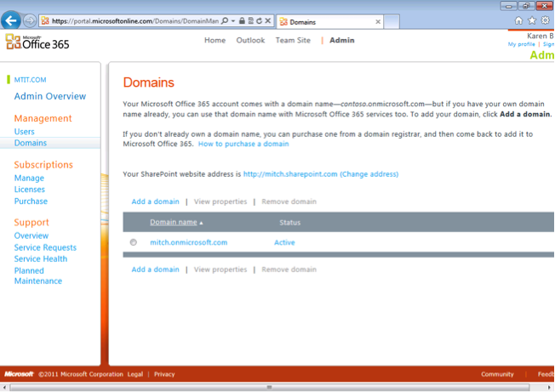Viewport: 555px width, 392px height.
Task: Sort by Domain name column header
Action: point(174,222)
